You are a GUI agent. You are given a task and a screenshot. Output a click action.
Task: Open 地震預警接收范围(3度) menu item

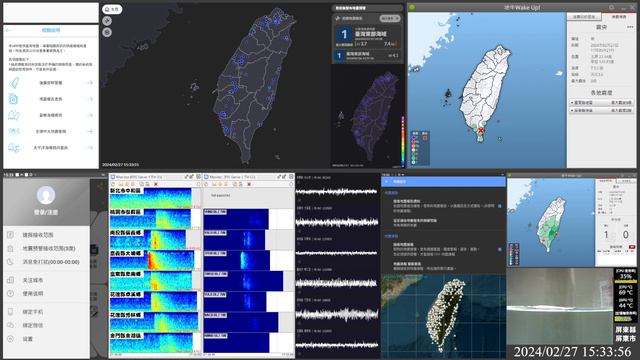(x=46, y=248)
